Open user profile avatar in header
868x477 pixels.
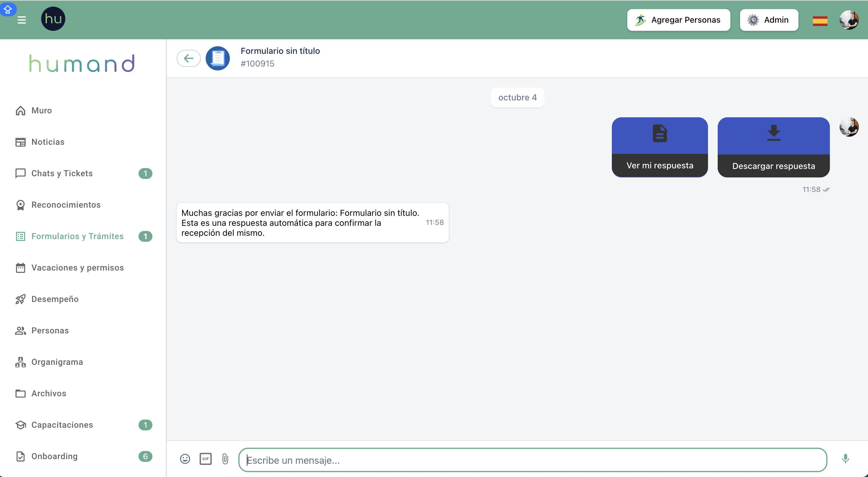(x=849, y=20)
